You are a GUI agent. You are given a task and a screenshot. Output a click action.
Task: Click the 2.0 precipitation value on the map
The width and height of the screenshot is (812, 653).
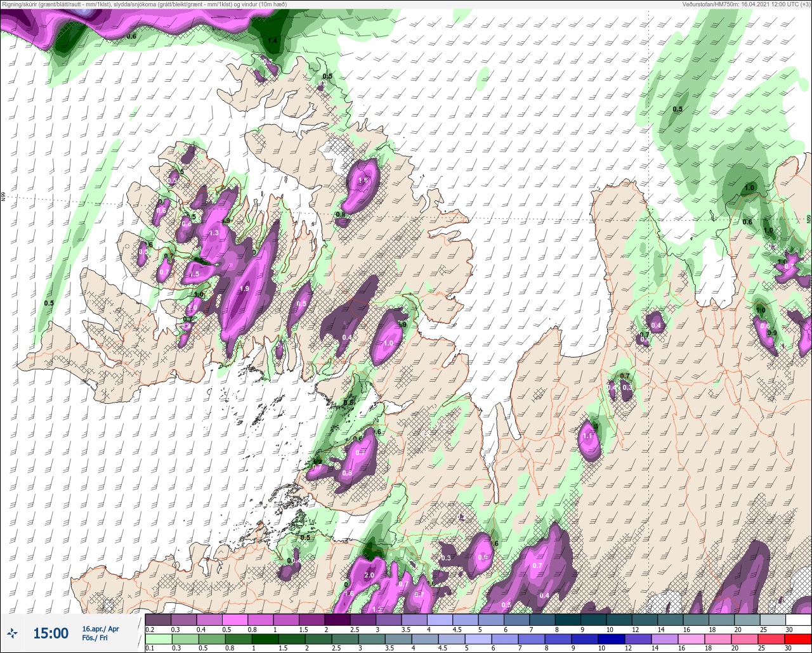369,576
